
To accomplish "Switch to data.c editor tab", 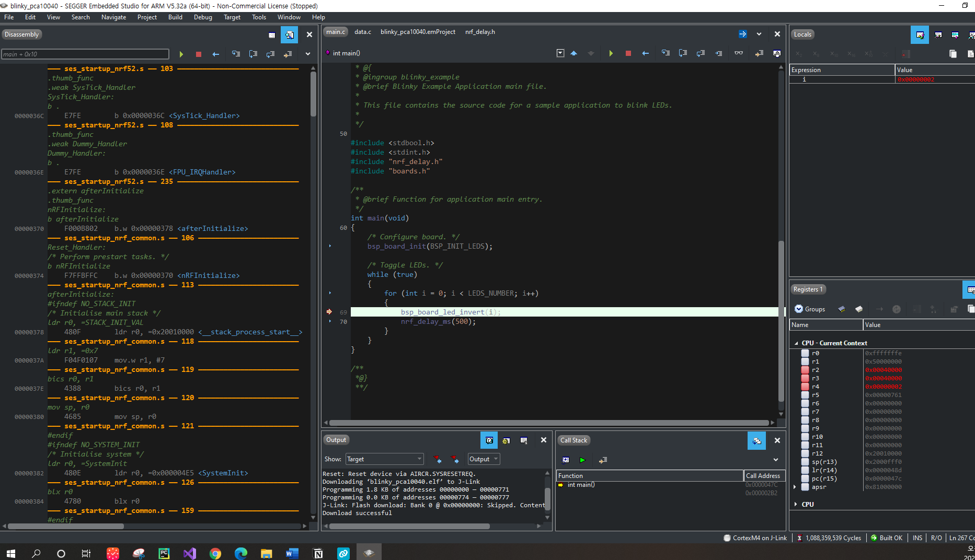I will click(363, 32).
